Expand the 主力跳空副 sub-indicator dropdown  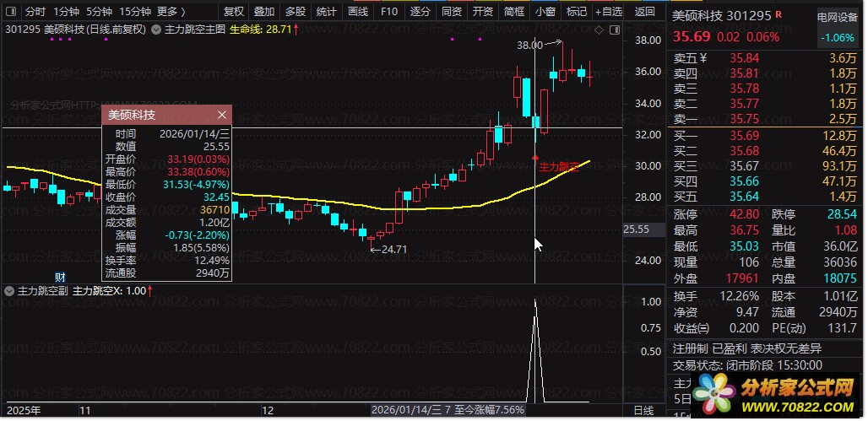click(x=8, y=290)
